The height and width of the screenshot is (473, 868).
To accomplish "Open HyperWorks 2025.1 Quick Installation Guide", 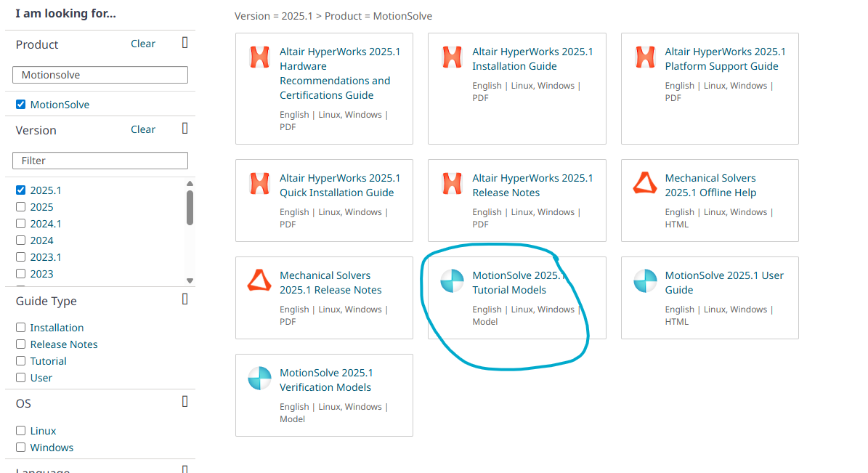I will (340, 185).
